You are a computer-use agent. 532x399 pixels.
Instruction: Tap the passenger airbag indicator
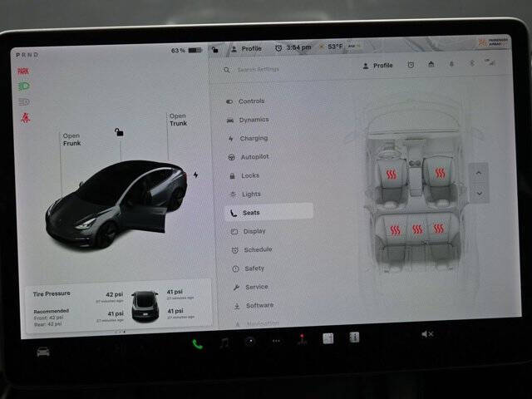(x=493, y=42)
